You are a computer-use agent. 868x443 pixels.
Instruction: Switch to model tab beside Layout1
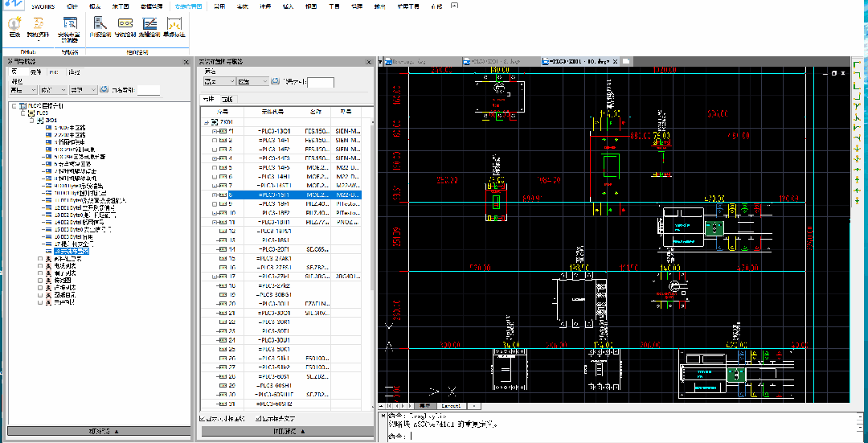pos(424,406)
